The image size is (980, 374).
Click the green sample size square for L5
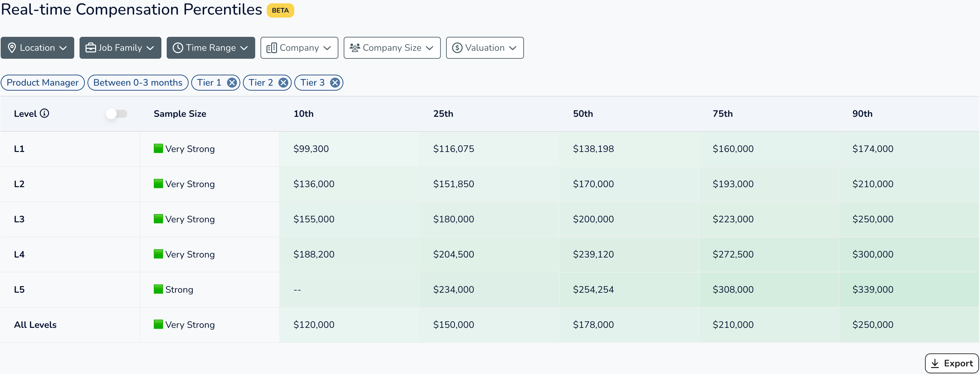tap(158, 289)
